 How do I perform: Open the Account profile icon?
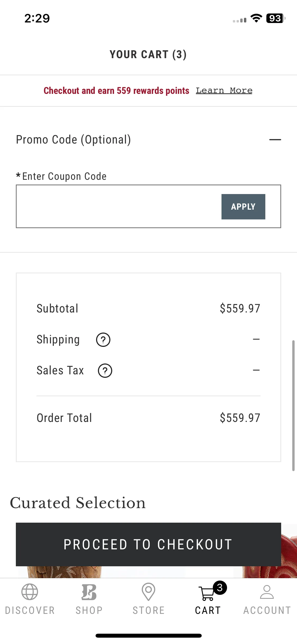click(267, 592)
